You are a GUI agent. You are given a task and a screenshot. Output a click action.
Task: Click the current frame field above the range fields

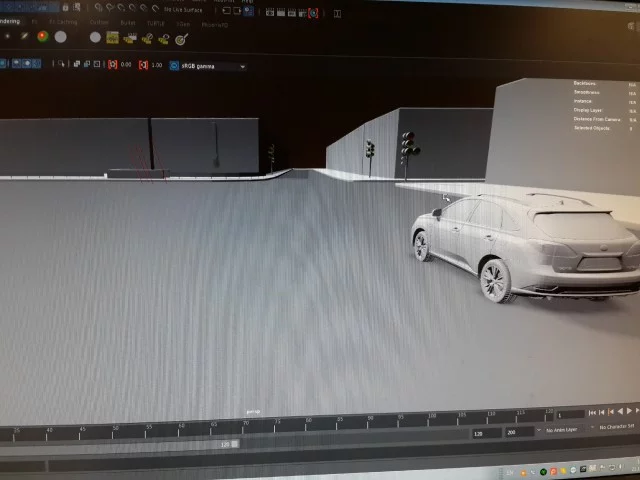coord(571,415)
